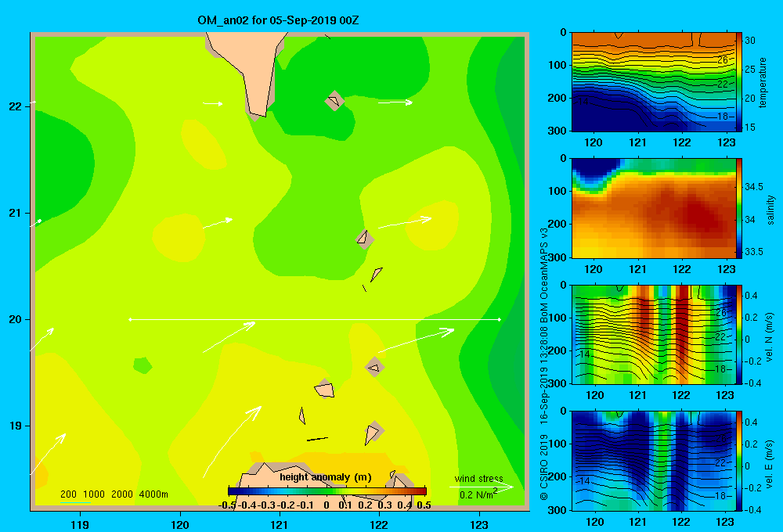This screenshot has width=783, height=532.
Task: Click latitude '22' on main map axis
Action: (x=15, y=106)
